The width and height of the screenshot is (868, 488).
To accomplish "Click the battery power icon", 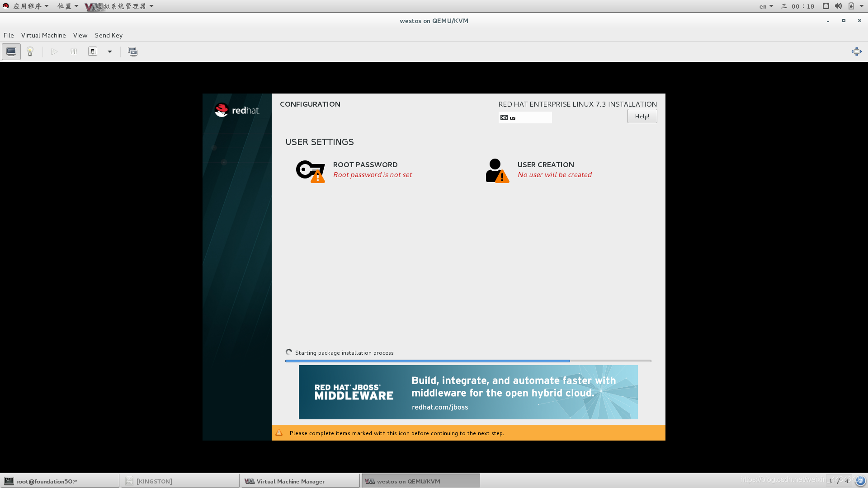I will point(851,6).
